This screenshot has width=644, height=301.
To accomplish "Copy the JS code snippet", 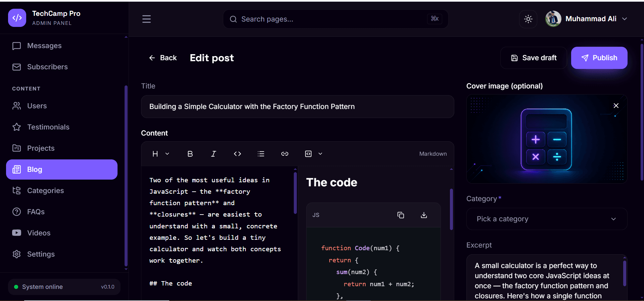I will (401, 215).
